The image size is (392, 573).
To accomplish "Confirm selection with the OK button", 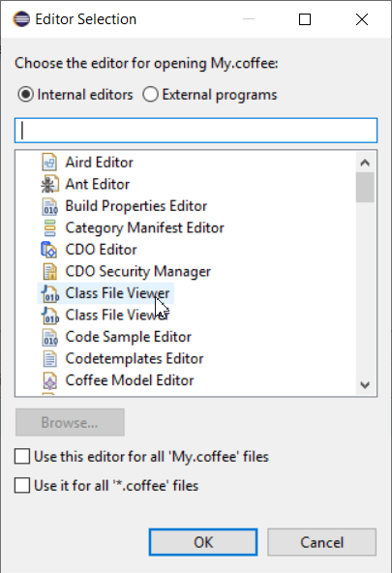I will tap(203, 542).
